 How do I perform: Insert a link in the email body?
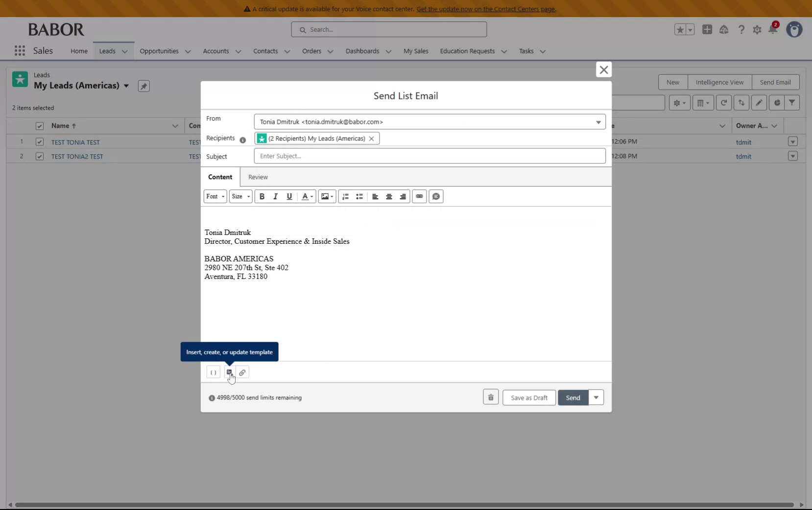tap(419, 196)
